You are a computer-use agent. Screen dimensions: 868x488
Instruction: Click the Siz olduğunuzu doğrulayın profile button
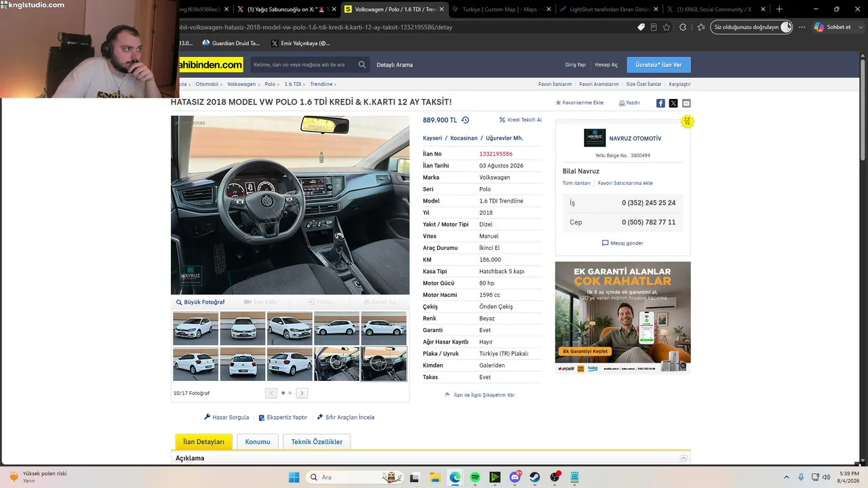(x=752, y=27)
